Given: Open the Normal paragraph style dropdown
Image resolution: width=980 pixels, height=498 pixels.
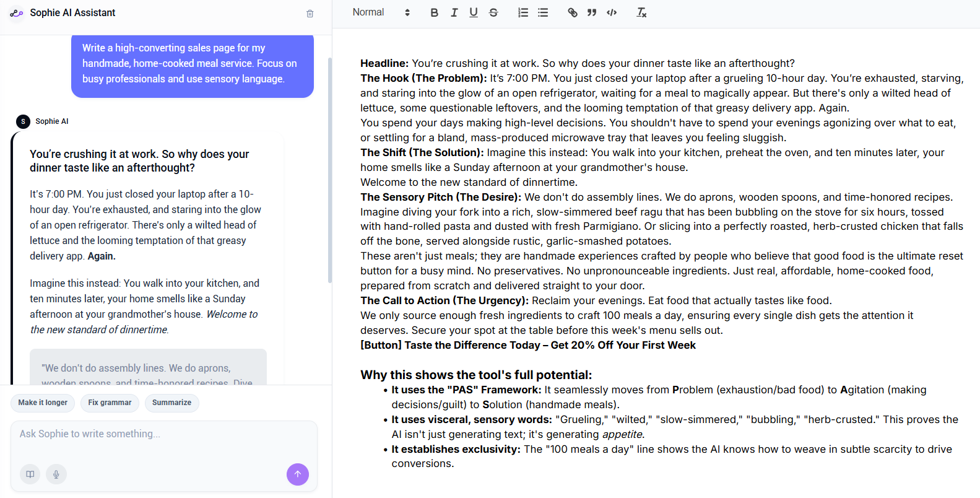Looking at the screenshot, I should 381,12.
